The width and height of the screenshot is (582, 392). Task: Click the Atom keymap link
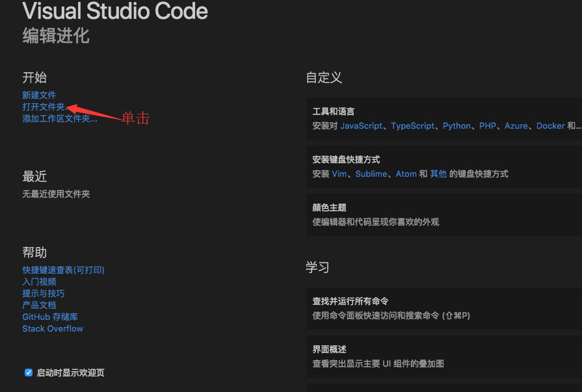[406, 174]
